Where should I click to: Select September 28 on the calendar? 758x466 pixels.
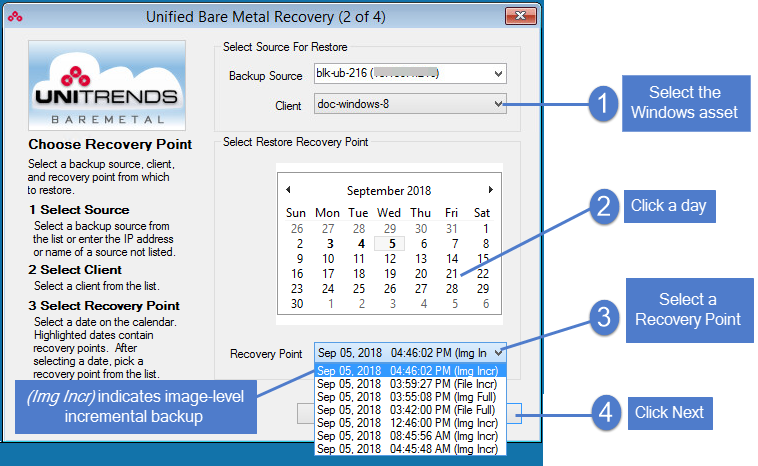click(452, 289)
